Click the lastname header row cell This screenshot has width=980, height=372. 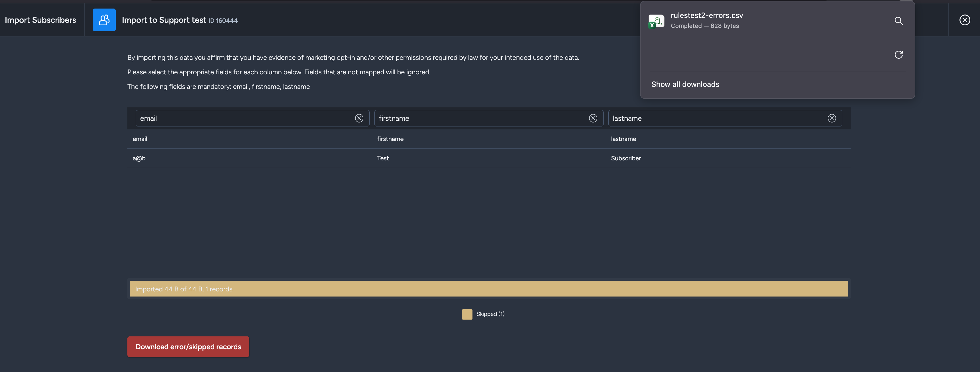pos(623,139)
